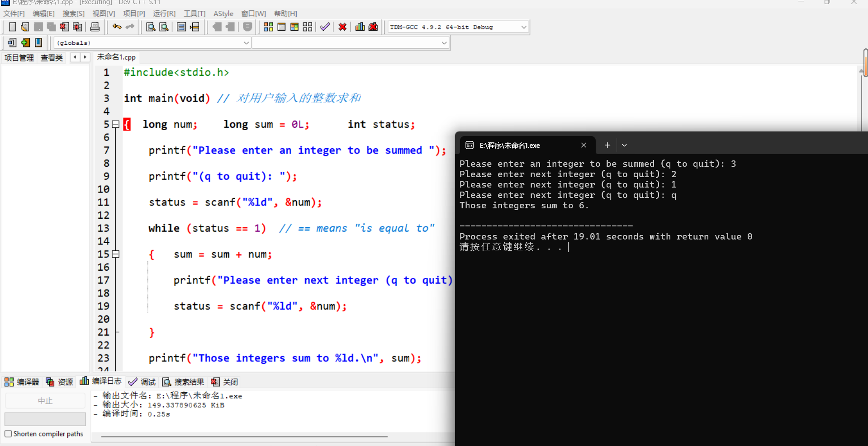Click the Compile & Run toolbar icon

click(x=294, y=27)
